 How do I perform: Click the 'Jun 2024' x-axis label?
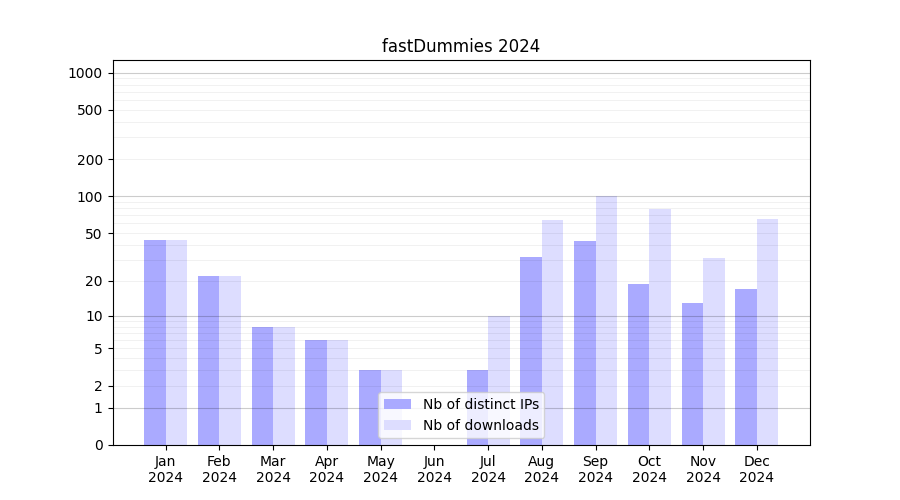434,469
